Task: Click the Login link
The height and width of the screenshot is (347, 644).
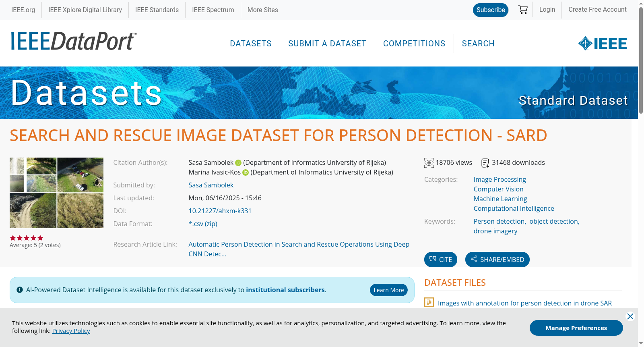Action: pos(547,9)
